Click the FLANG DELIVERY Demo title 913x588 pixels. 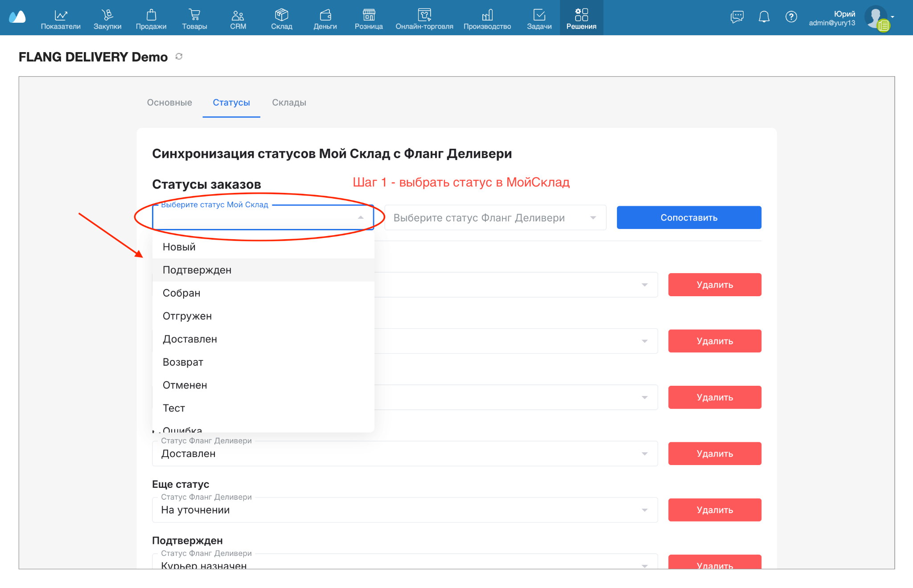coord(93,57)
